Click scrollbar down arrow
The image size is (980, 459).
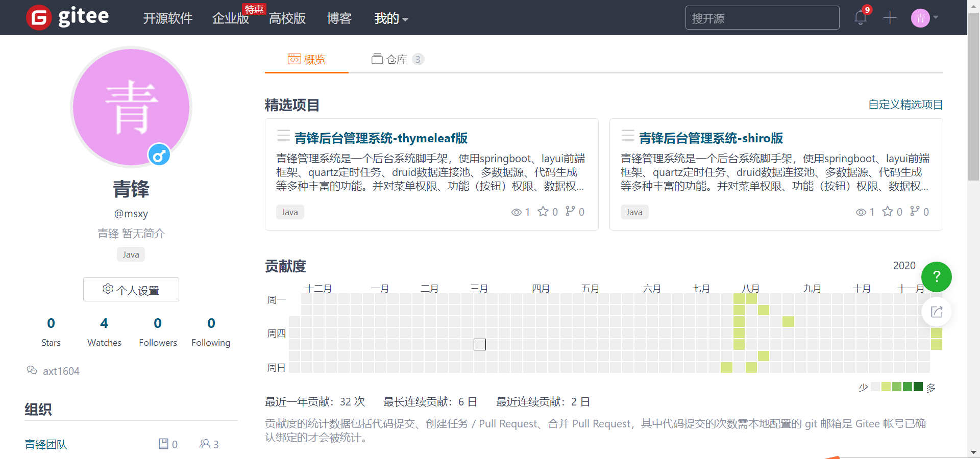pos(973,452)
